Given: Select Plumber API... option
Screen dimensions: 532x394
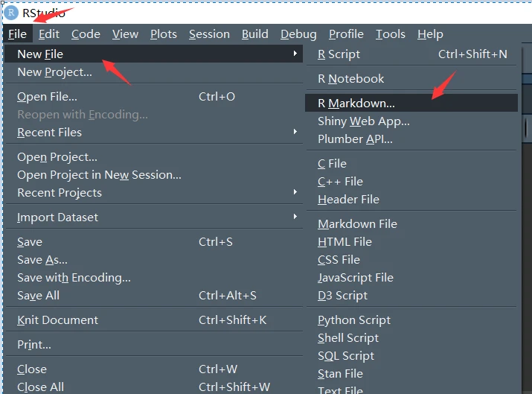Looking at the screenshot, I should pos(355,139).
